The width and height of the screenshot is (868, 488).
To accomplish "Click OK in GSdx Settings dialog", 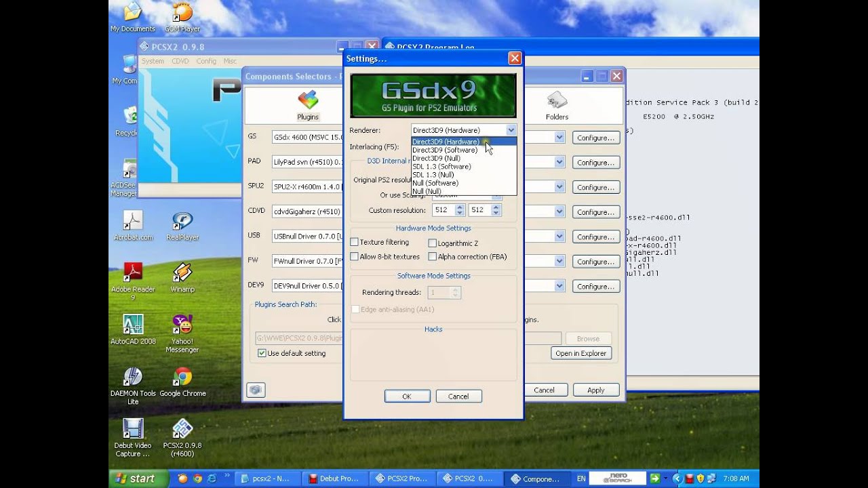I will click(407, 396).
